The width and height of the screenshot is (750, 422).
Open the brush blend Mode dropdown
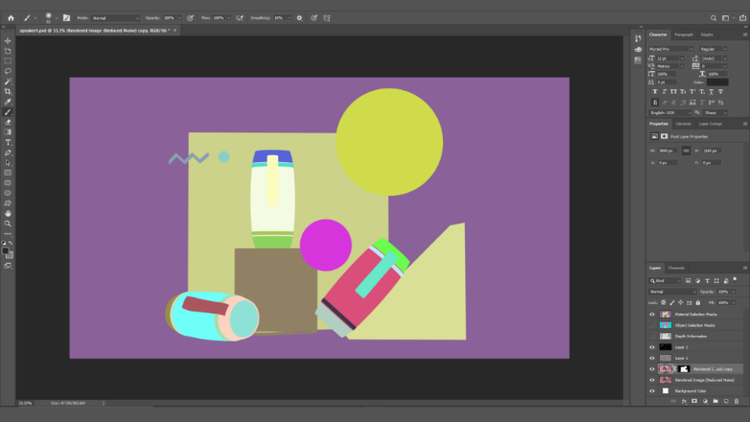[116, 18]
